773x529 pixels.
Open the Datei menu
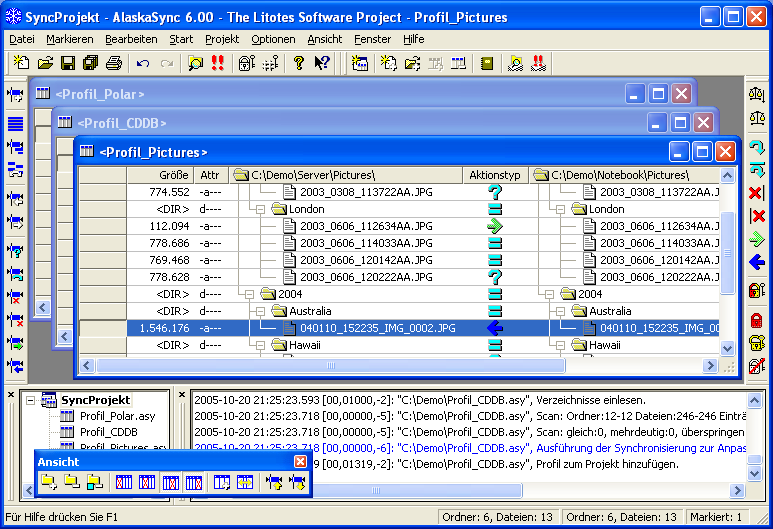tap(22, 39)
